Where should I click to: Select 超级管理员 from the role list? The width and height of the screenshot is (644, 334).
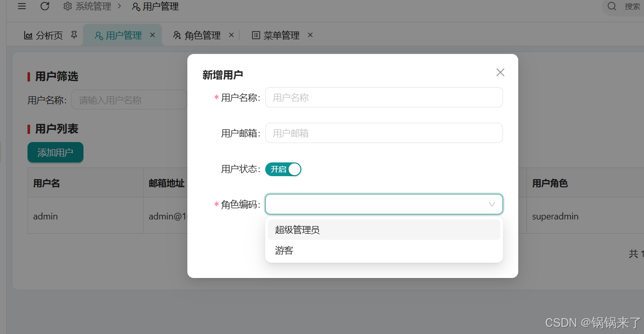tap(298, 230)
